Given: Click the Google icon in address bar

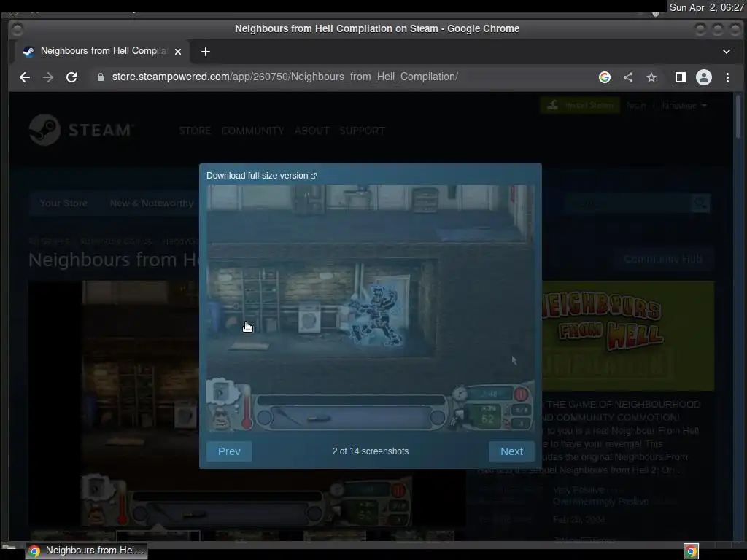Looking at the screenshot, I should (605, 77).
